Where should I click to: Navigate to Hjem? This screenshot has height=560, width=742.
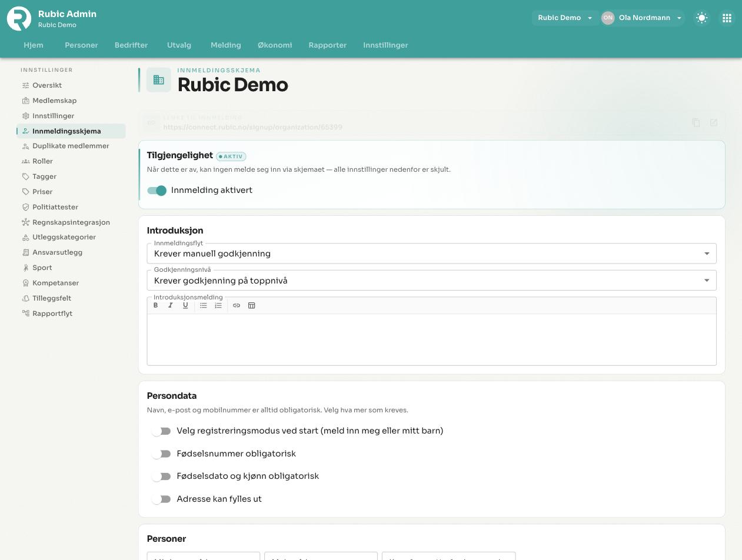(x=34, y=45)
